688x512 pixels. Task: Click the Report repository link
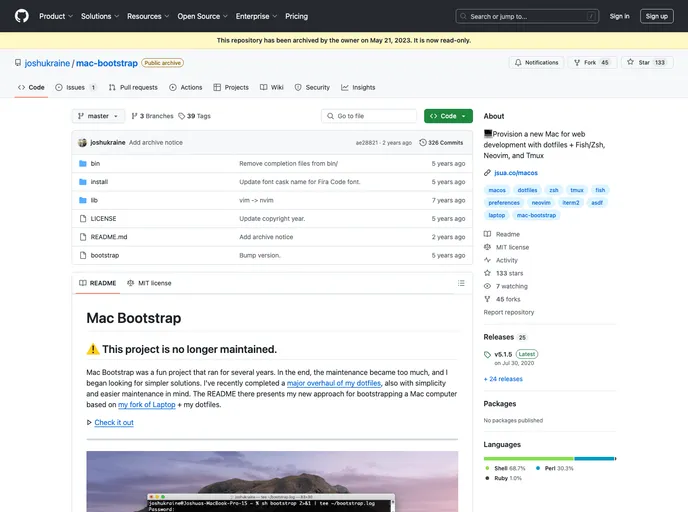click(509, 312)
